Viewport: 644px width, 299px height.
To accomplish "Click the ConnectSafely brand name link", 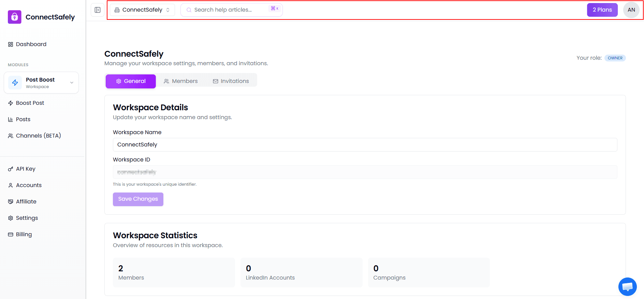I will [50, 17].
